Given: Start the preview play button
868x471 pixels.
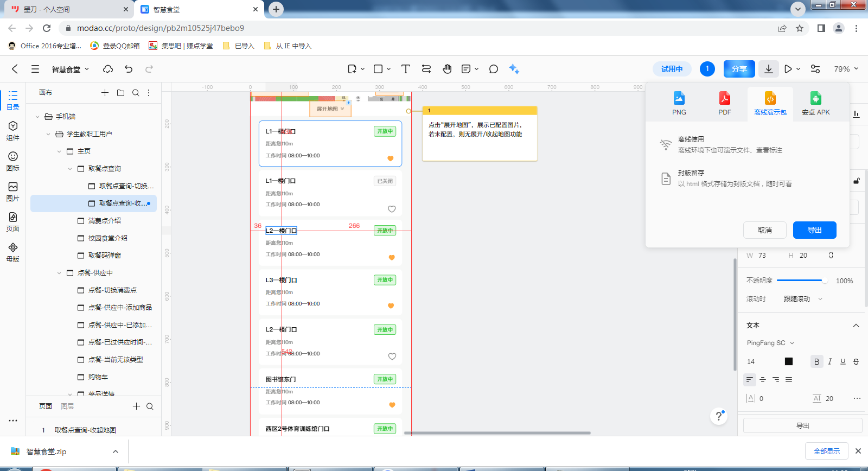Looking at the screenshot, I should 788,69.
